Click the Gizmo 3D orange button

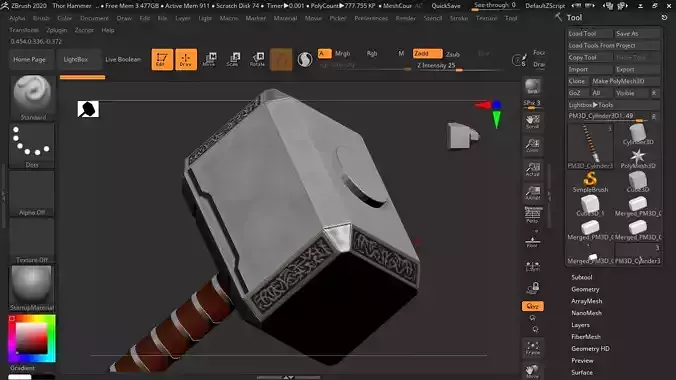pos(281,60)
